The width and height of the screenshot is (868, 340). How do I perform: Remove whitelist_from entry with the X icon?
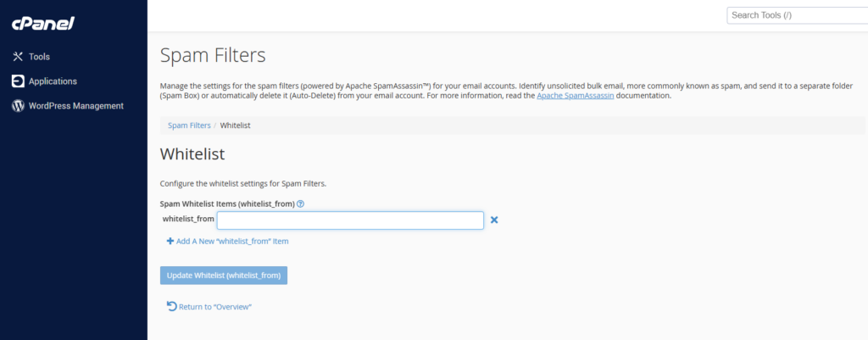click(494, 220)
